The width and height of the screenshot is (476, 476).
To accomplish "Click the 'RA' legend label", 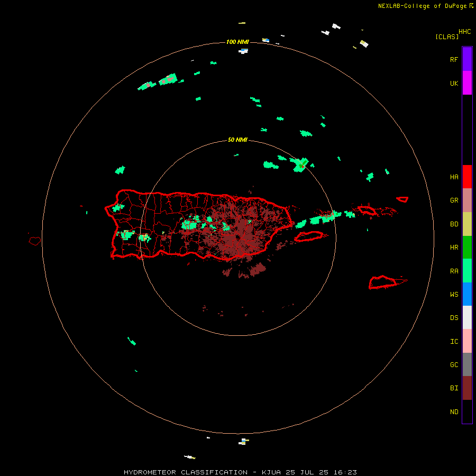I will tap(454, 271).
